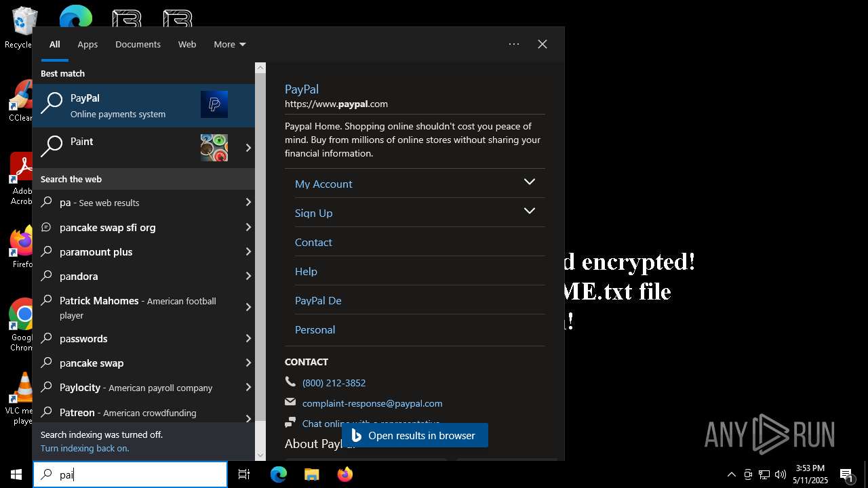Click 'Open results in browser' button
Image resolution: width=868 pixels, height=488 pixels.
(x=415, y=435)
